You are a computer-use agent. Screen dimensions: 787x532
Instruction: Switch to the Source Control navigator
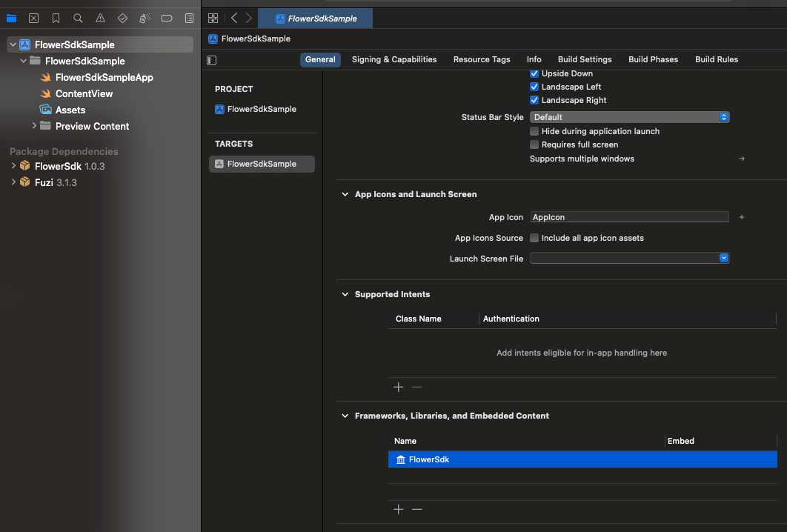pyautogui.click(x=33, y=18)
